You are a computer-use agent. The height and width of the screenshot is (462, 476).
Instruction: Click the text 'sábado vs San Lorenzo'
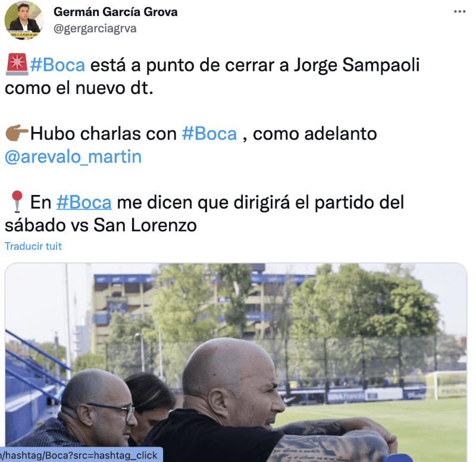101,225
